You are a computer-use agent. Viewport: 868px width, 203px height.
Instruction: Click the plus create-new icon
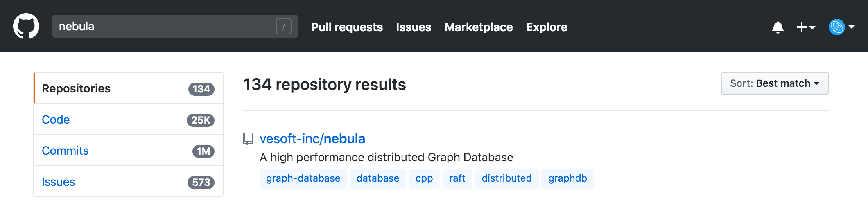pos(801,27)
